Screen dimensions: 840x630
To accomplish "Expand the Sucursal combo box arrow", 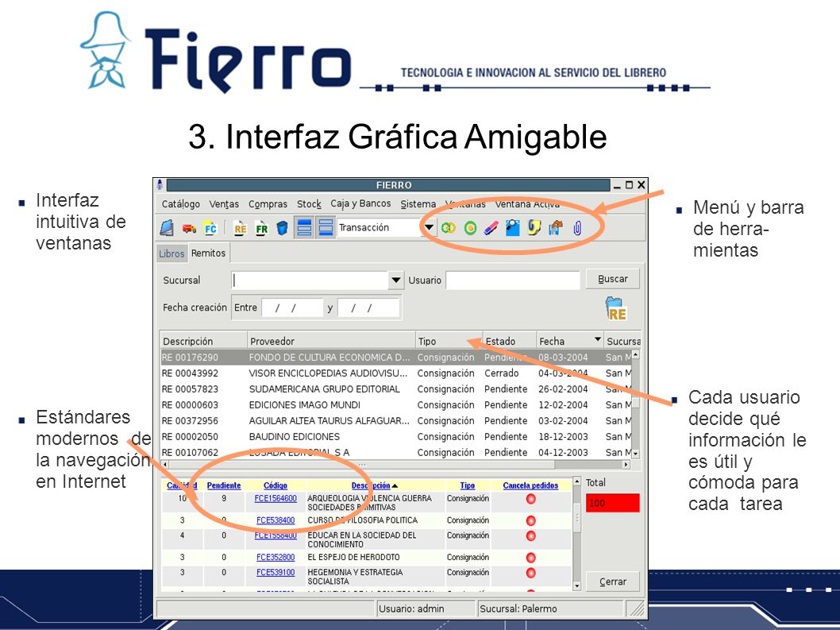I will coord(396,280).
